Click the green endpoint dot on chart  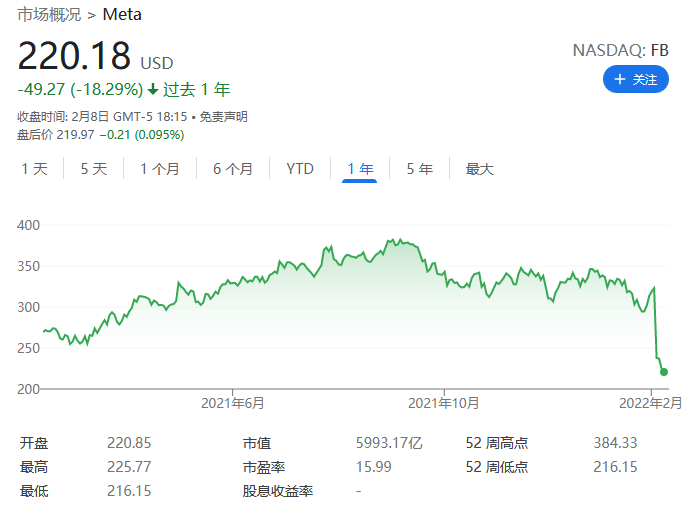click(664, 372)
